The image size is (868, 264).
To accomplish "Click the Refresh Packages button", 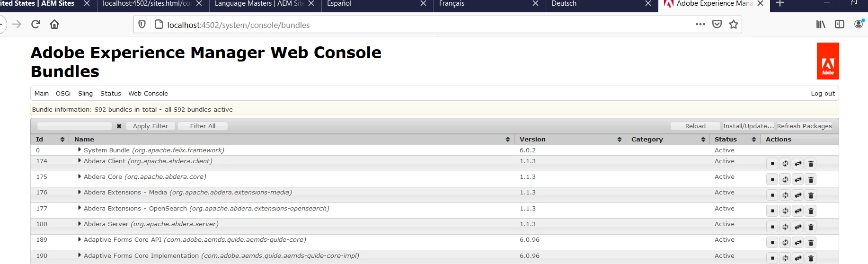I will coord(804,126).
